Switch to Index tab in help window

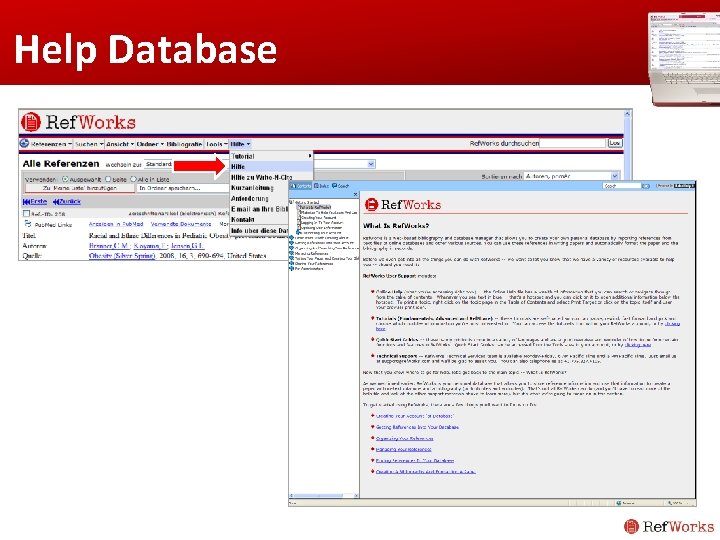(x=322, y=186)
